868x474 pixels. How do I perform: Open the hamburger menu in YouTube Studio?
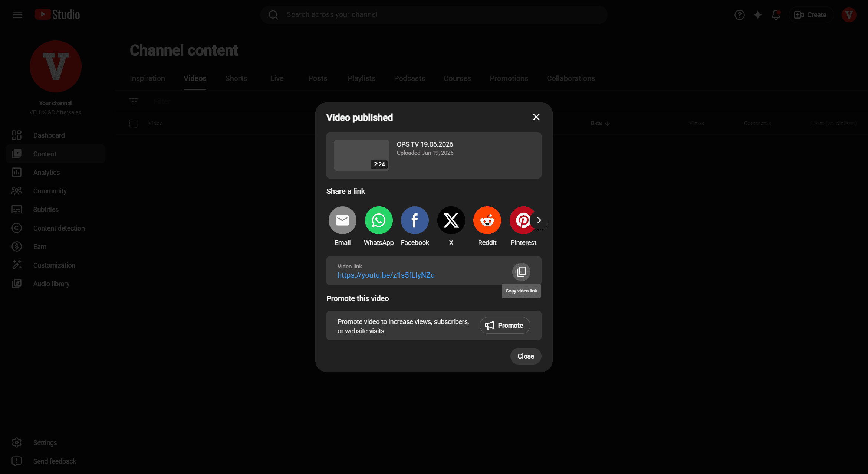coord(17,15)
